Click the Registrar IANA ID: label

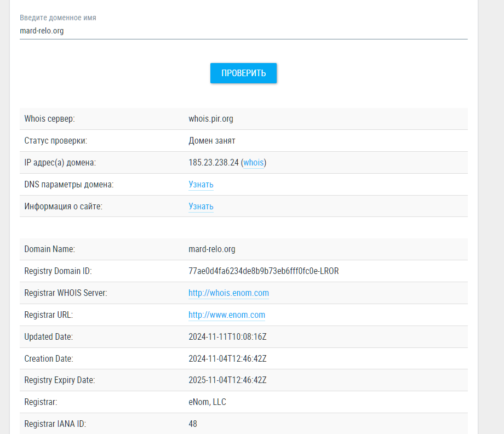(55, 424)
